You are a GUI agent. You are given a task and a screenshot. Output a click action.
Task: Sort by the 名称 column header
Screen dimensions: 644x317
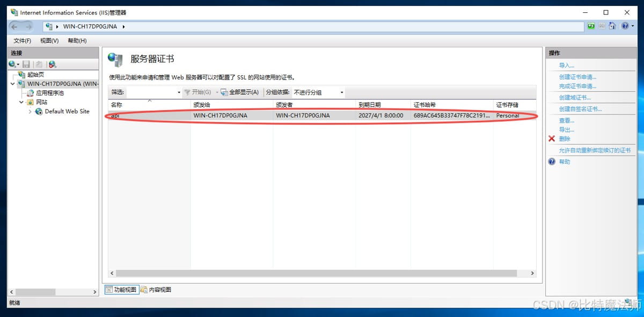point(149,105)
